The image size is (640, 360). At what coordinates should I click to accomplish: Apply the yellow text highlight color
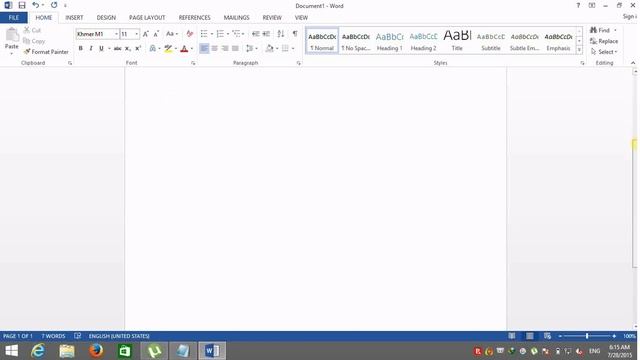click(168, 49)
